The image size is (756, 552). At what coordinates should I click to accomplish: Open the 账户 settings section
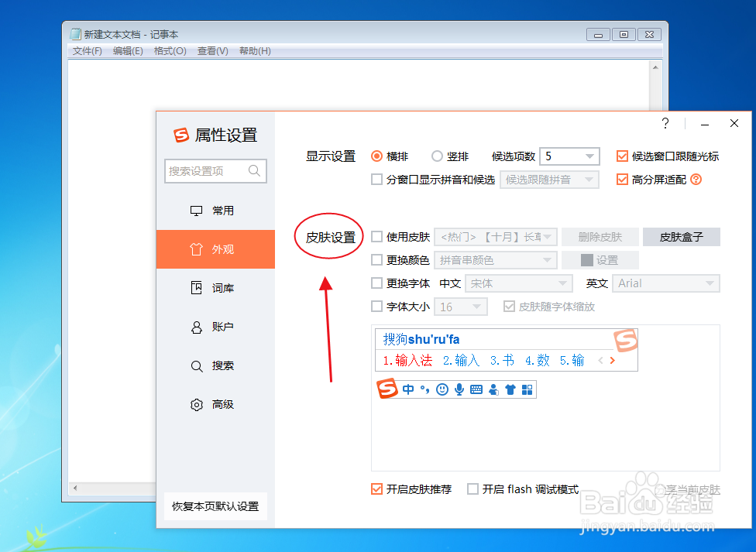pyautogui.click(x=215, y=327)
